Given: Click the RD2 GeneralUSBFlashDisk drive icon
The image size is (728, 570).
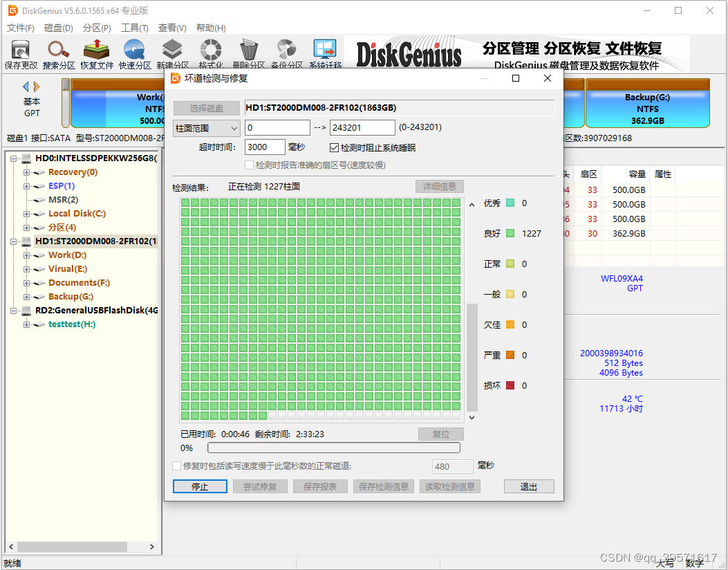Looking at the screenshot, I should point(27,311).
